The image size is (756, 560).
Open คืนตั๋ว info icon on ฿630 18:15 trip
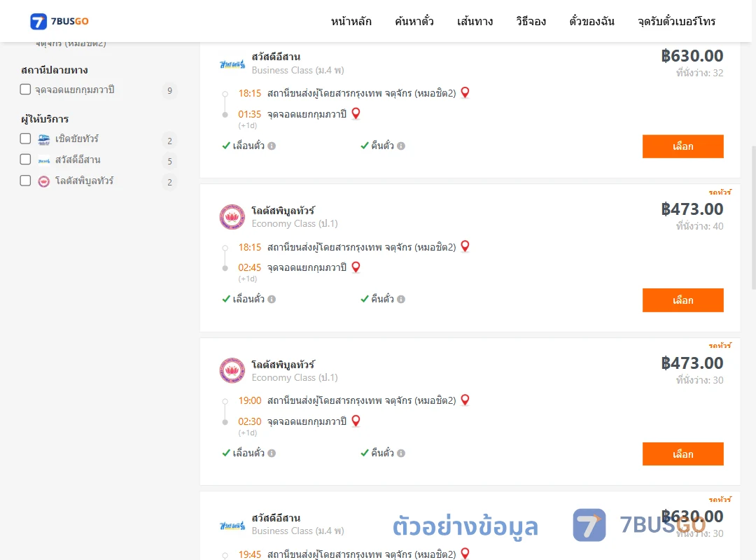(x=401, y=146)
